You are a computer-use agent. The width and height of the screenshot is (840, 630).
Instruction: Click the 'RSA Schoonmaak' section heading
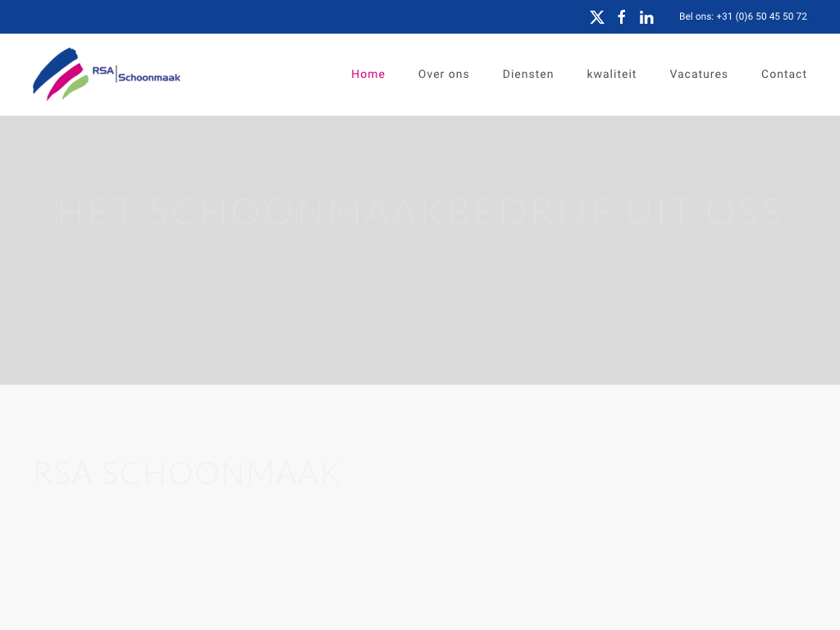(x=187, y=473)
